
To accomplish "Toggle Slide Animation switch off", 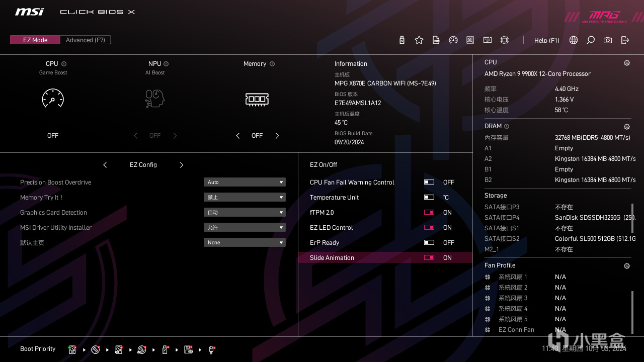I will pos(429,257).
